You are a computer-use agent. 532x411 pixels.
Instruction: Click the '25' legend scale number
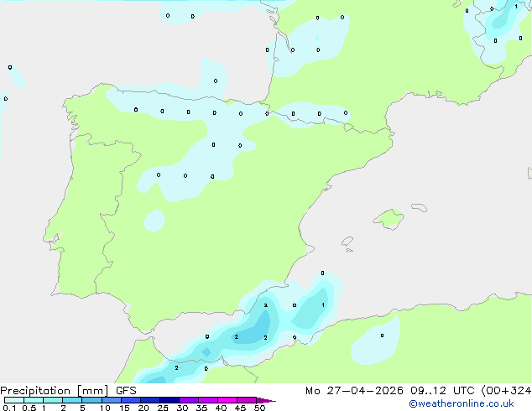click(x=163, y=408)
